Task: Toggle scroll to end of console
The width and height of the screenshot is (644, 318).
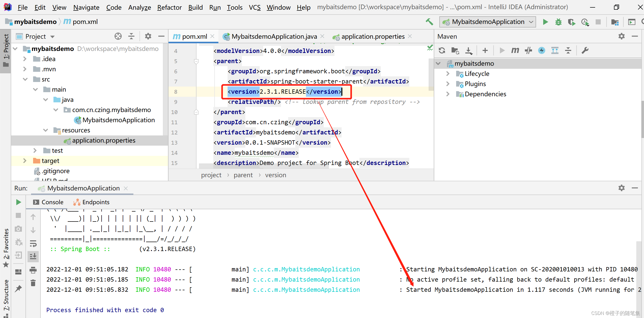Action: 33,256
